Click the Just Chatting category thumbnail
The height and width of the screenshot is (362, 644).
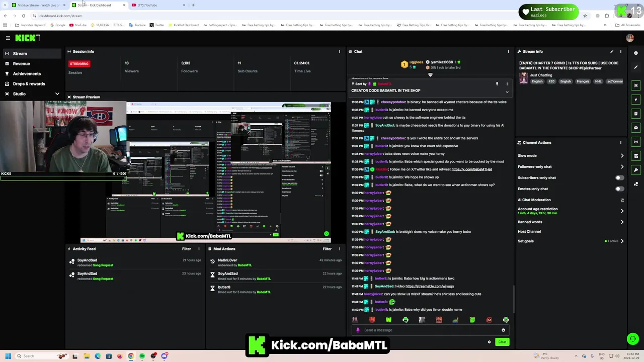[524, 78]
